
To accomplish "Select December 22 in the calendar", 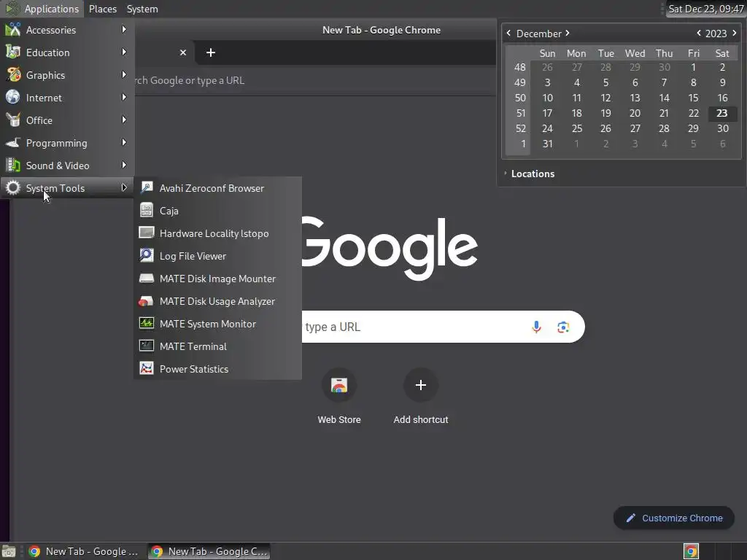I will 693,113.
